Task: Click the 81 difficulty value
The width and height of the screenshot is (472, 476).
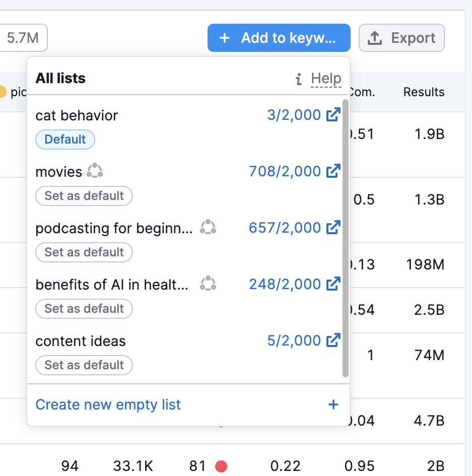Action: coord(197,466)
